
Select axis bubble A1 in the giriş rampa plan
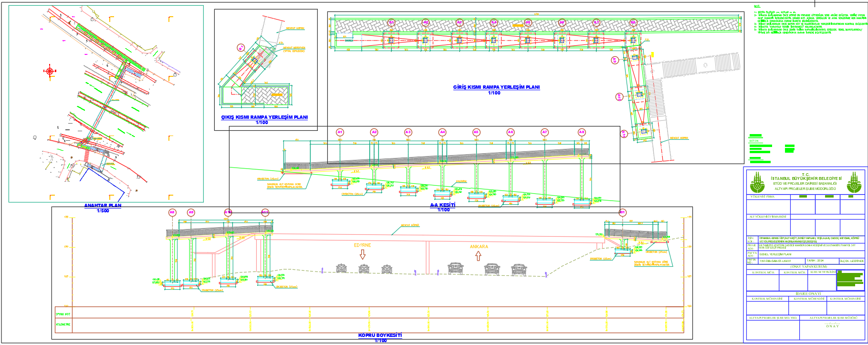pyautogui.click(x=391, y=22)
